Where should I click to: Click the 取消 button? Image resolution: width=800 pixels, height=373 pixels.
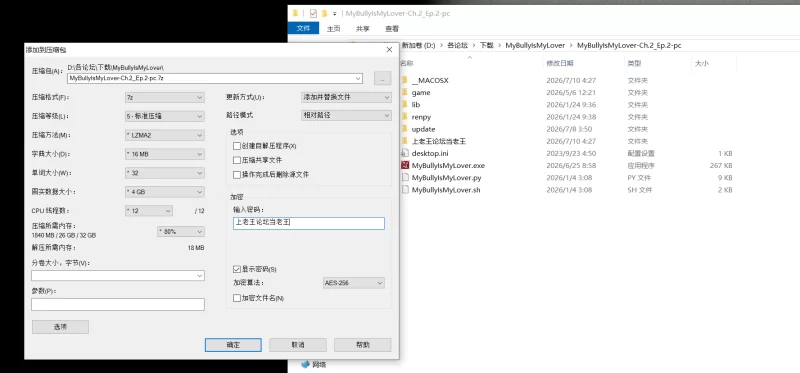point(298,345)
